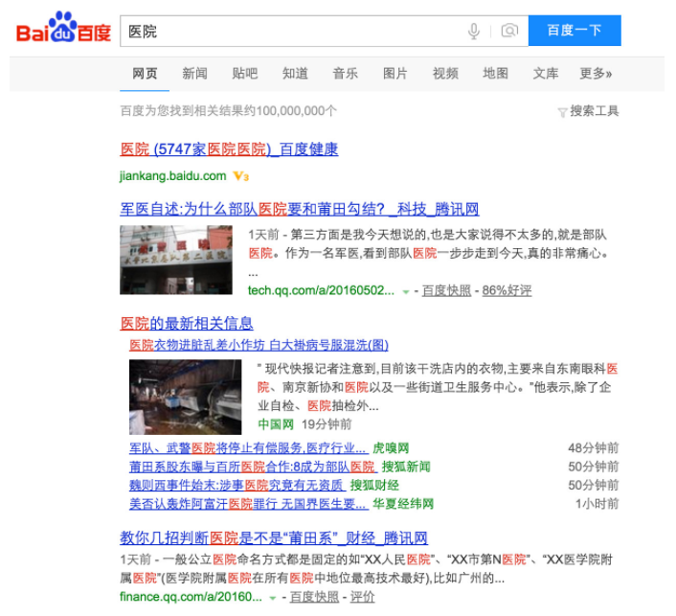Image resolution: width=676 pixels, height=616 pixels.
Task: Click the laundry workshop thumbnail
Action: 186,397
